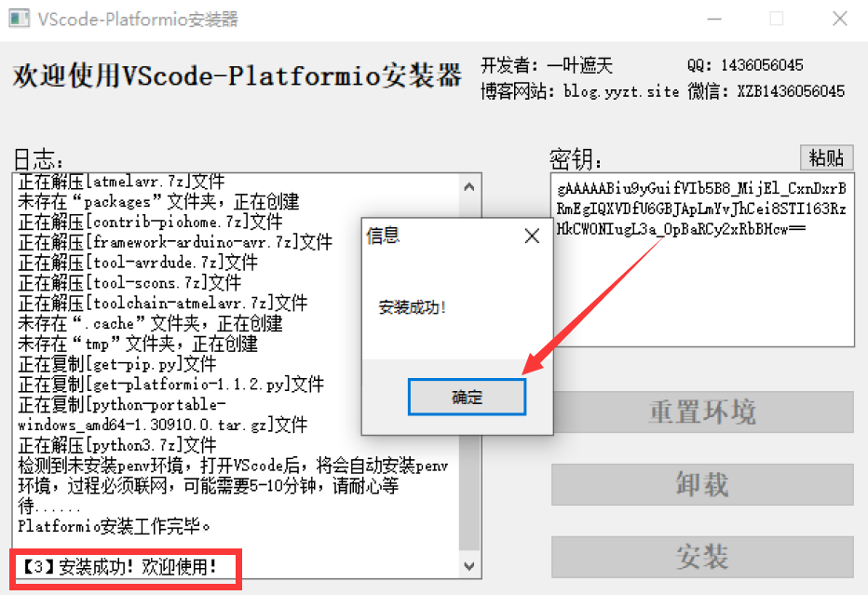
Task: Click the scrollbar down arrow of the log panel
Action: tap(471, 566)
